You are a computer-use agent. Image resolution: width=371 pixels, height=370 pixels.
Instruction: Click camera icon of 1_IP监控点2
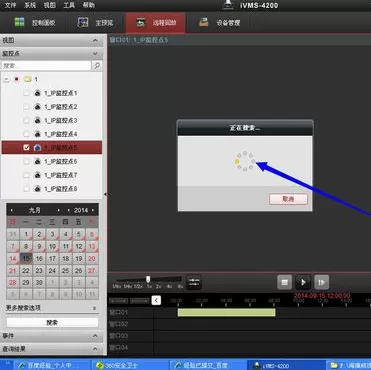[38, 107]
